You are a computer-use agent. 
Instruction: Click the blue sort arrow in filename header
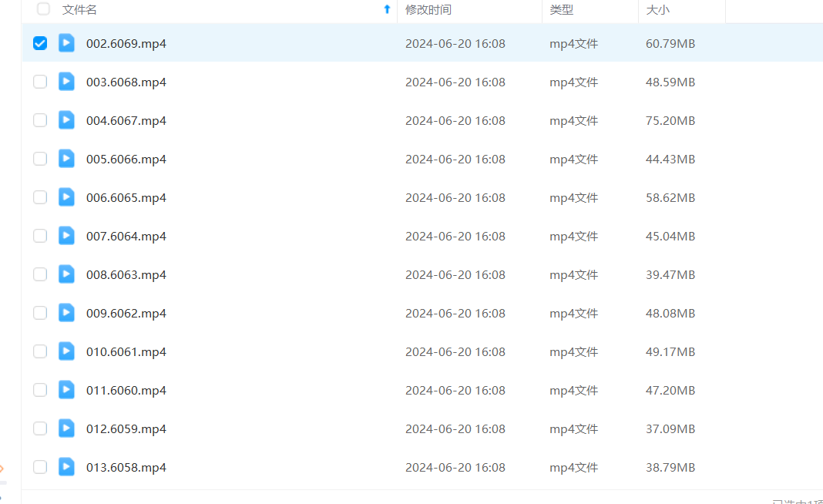point(387,9)
